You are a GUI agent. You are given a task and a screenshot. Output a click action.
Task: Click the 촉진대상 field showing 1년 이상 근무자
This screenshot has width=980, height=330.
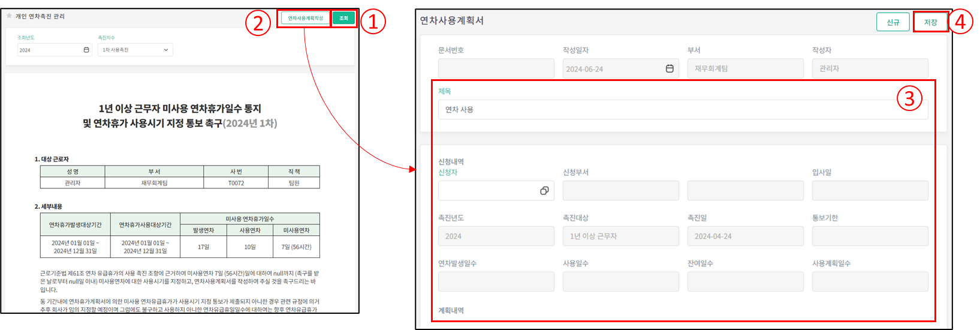coord(620,236)
